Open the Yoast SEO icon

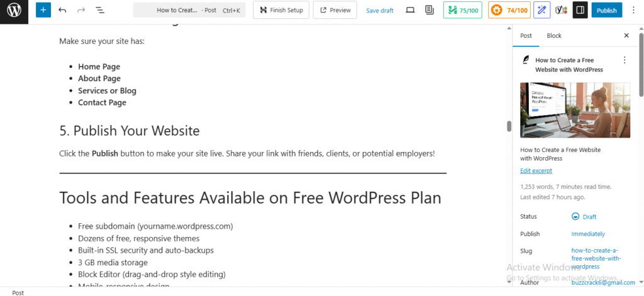click(561, 10)
